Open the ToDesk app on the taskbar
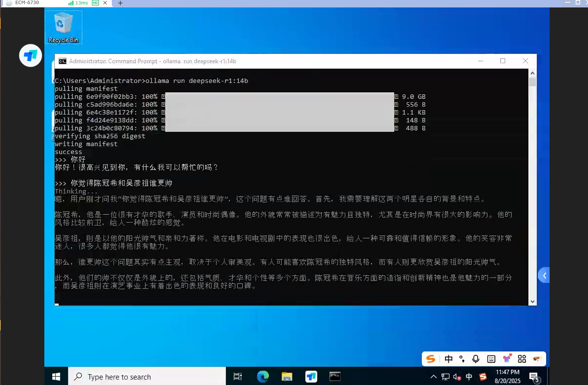 click(x=311, y=376)
